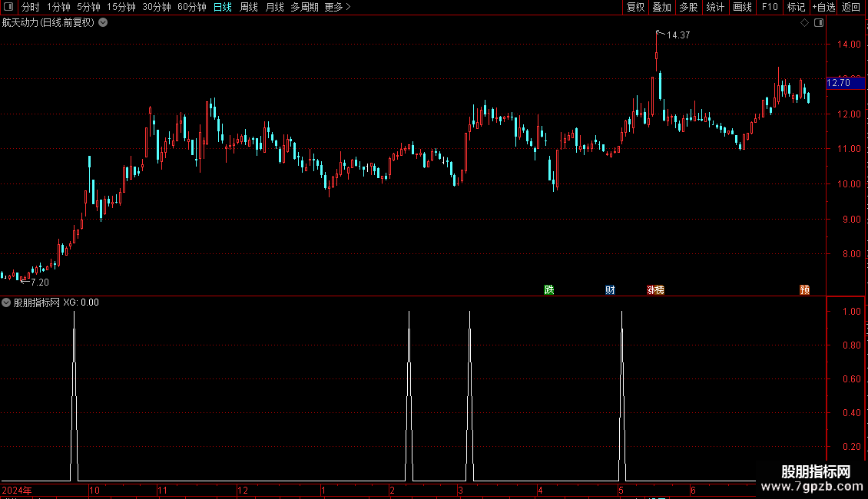868x499 pixels.
Task: Click the 返回 back button
Action: click(851, 7)
